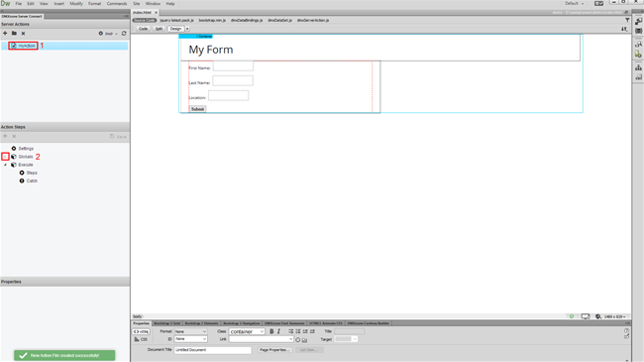Switch to HTML properties mode
This screenshot has width=644, height=362.
pos(142,331)
